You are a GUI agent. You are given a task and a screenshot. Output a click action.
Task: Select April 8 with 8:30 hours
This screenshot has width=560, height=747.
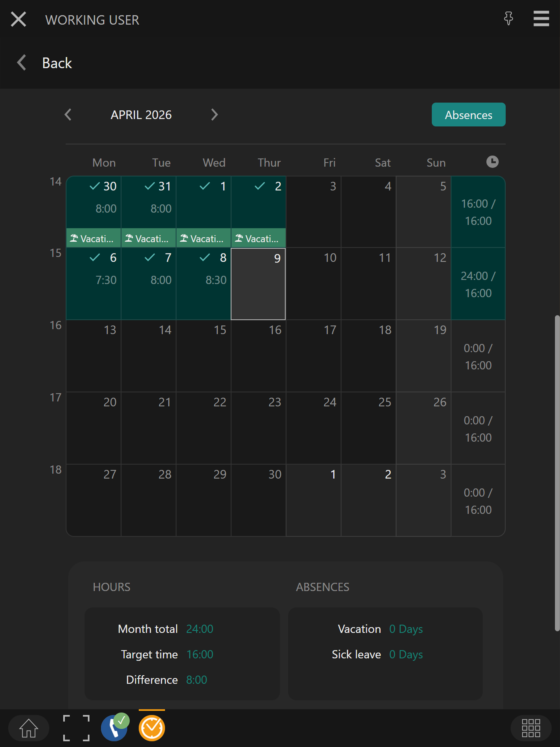point(204,284)
